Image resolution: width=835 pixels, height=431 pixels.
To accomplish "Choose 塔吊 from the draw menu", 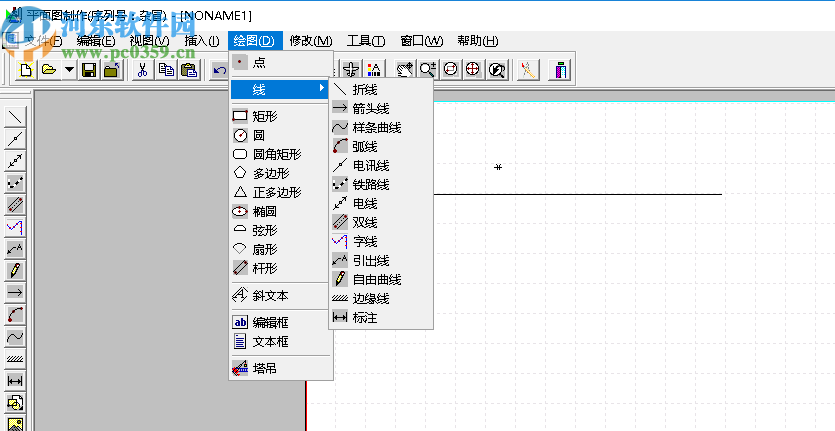I will click(x=281, y=368).
